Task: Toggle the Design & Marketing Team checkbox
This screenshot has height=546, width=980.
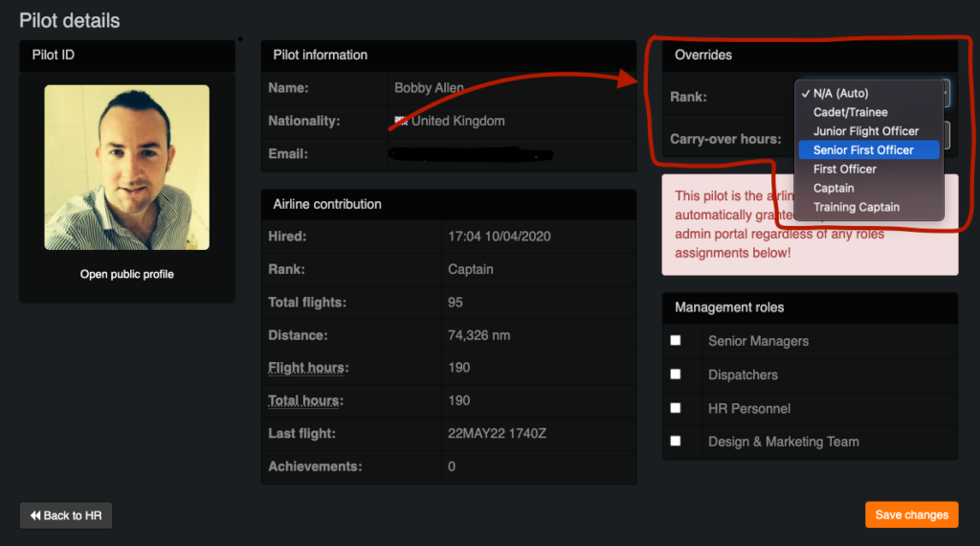Action: 676,441
